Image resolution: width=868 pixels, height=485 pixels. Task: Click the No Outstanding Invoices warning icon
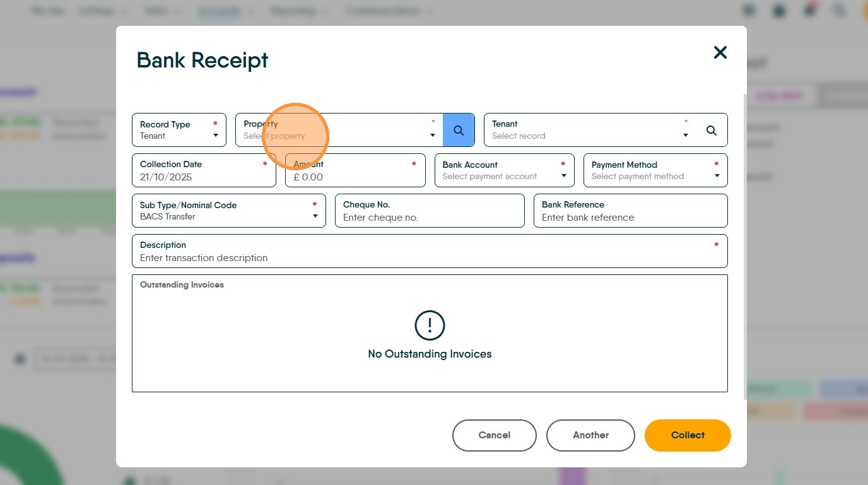point(430,325)
